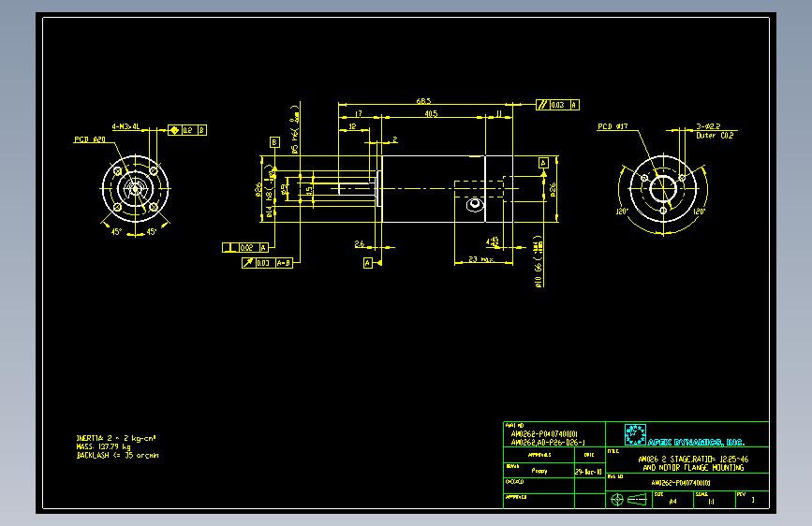
Task: Click the 'PCD ø20' label
Action: pos(90,139)
